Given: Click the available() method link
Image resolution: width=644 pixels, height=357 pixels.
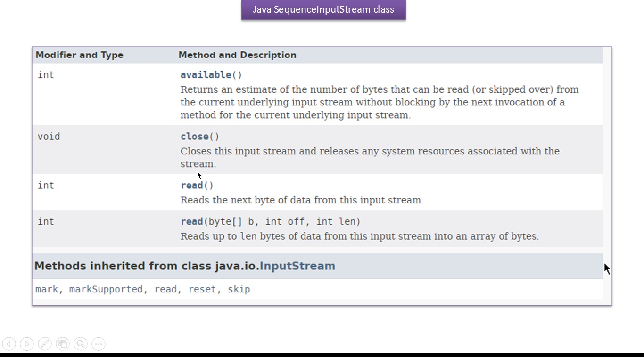Looking at the screenshot, I should point(206,75).
